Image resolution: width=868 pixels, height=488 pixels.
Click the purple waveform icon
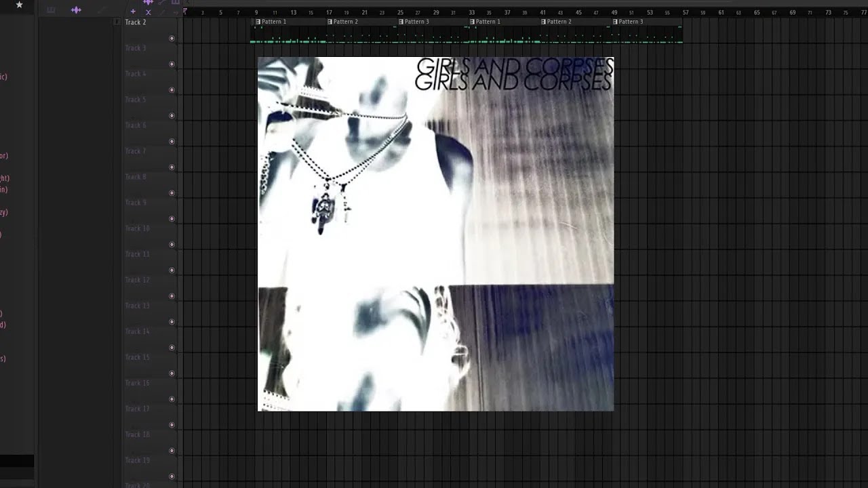click(x=76, y=10)
